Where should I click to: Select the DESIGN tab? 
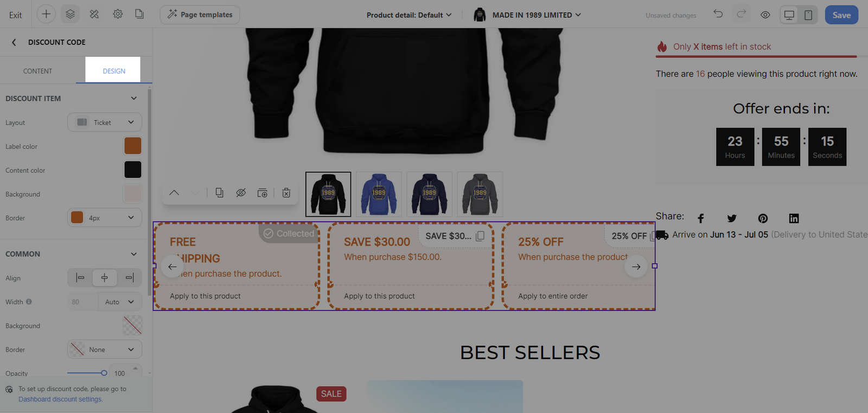(x=114, y=70)
